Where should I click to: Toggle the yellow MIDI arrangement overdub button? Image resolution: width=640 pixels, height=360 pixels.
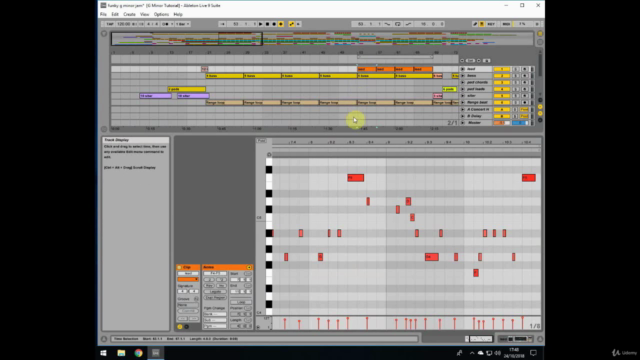tap(281, 24)
